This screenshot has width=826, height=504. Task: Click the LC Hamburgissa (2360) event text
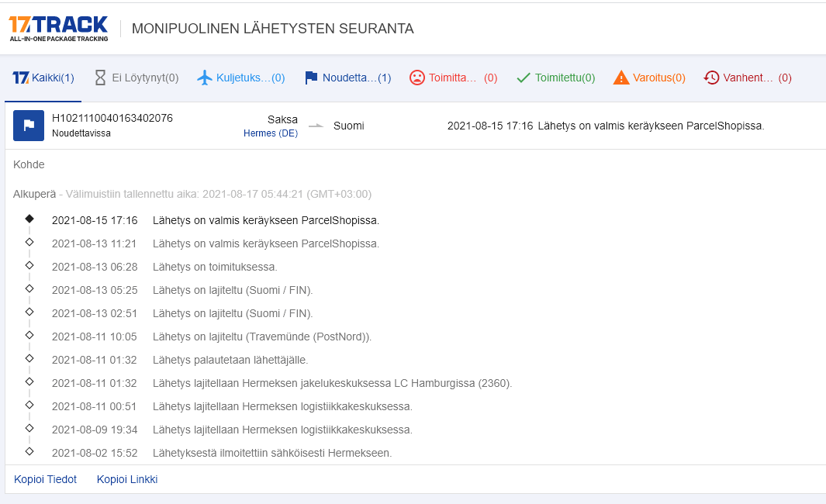333,383
